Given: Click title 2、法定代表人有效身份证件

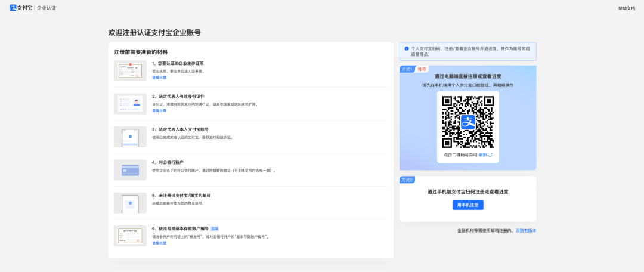Looking at the screenshot, I should point(178,96).
